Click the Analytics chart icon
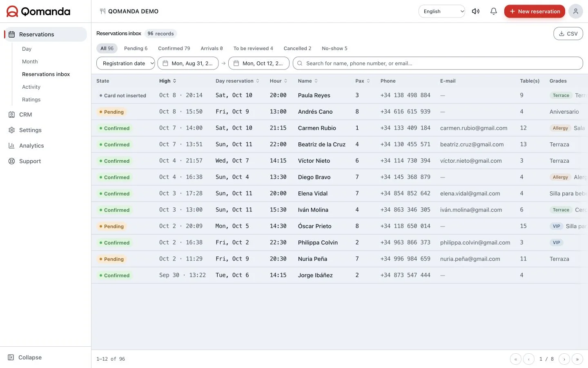This screenshot has height=368, width=588. point(12,146)
